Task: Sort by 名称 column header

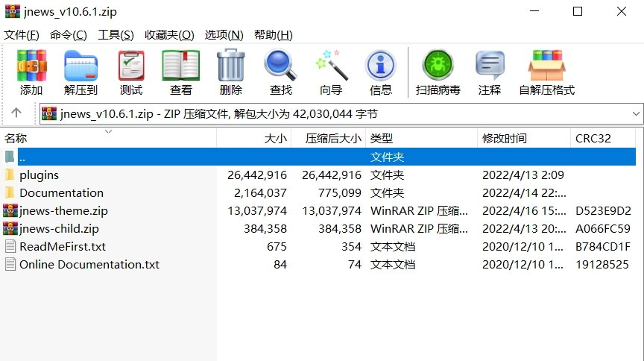Action: (x=16, y=138)
